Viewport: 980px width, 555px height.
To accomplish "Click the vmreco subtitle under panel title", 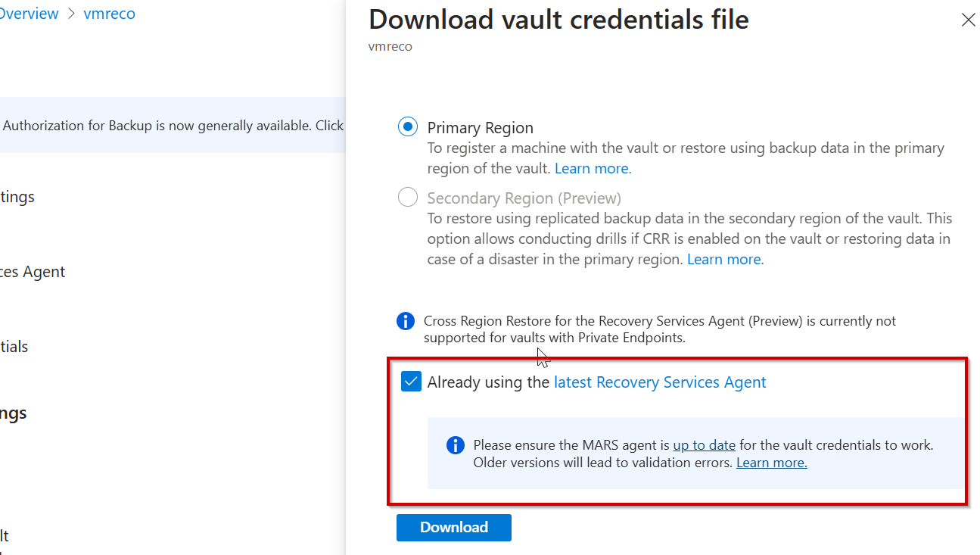I will [390, 46].
